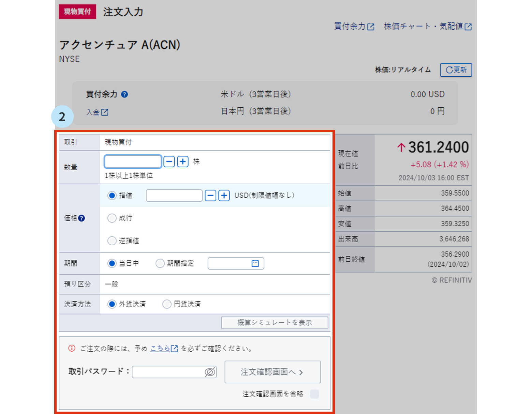The image size is (532, 414).
Task: Click the (2024/10/02) previous close date
Action: point(448,264)
